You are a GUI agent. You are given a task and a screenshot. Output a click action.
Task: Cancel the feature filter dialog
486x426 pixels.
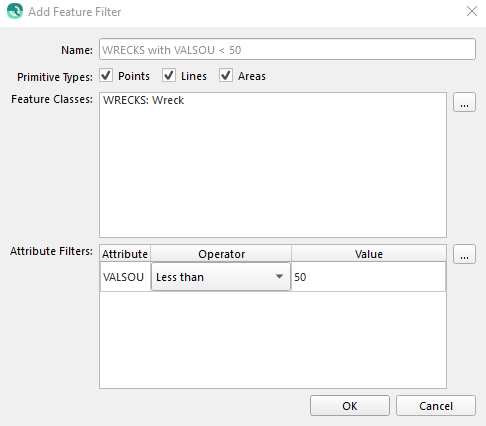(436, 406)
